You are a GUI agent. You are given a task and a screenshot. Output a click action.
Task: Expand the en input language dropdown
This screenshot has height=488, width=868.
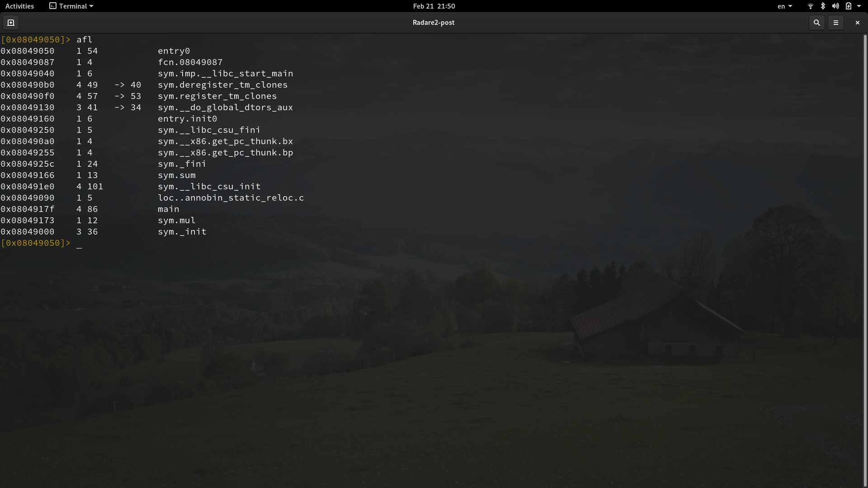(x=785, y=6)
